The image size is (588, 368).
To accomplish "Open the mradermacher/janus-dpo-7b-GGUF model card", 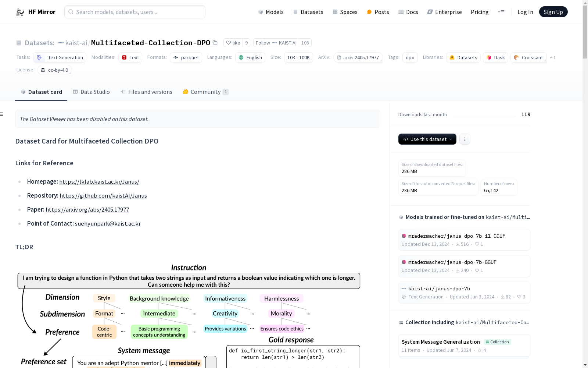I will pyautogui.click(x=464, y=266).
